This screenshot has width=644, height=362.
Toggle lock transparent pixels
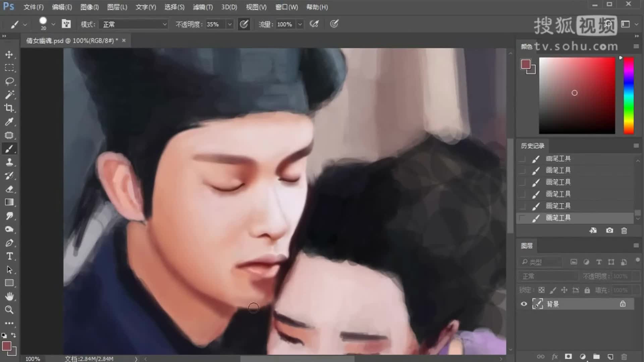[x=541, y=290]
